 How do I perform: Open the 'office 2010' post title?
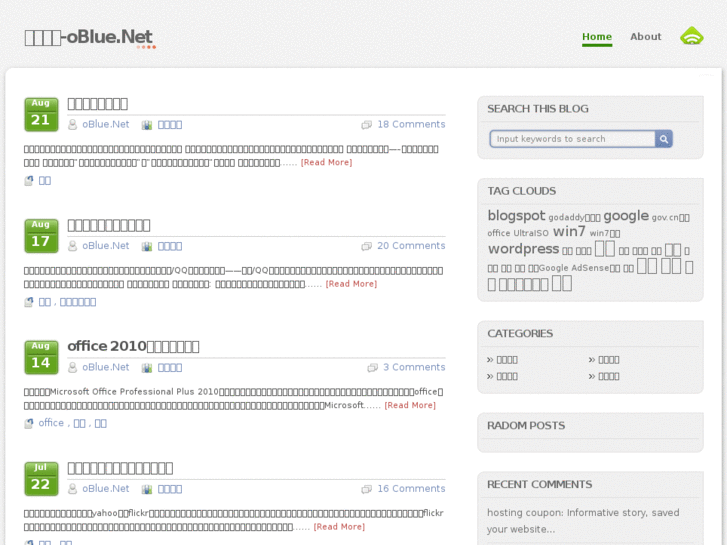pos(134,346)
